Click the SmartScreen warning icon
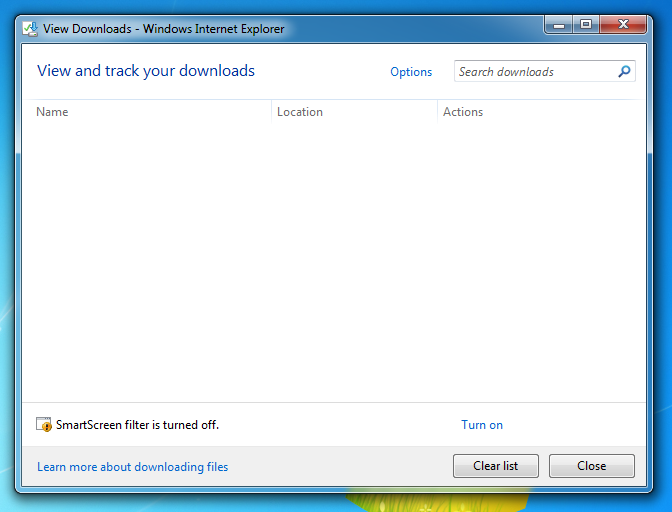 tap(44, 425)
